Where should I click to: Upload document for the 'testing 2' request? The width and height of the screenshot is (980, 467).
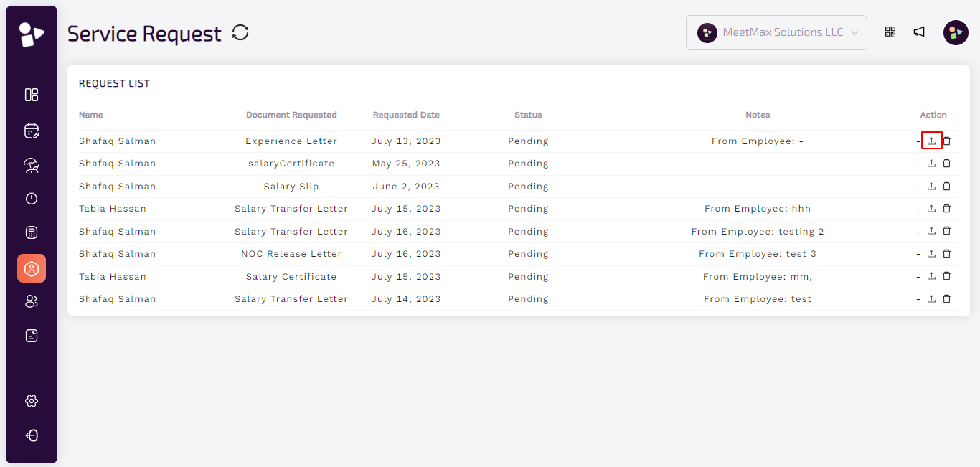[x=931, y=232]
